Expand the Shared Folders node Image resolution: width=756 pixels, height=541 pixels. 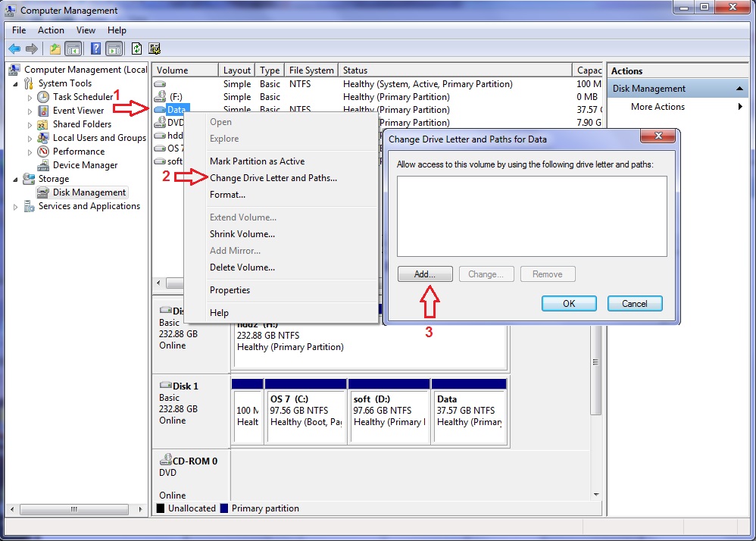30,125
